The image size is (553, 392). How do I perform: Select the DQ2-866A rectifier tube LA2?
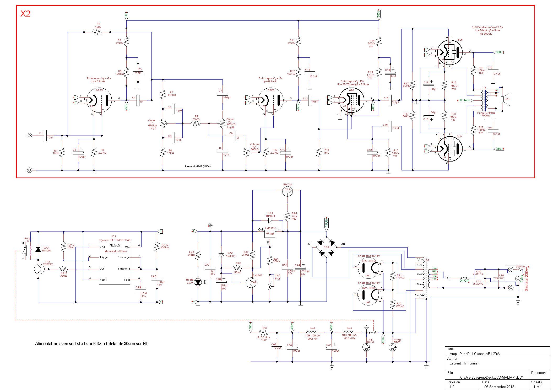[368, 295]
